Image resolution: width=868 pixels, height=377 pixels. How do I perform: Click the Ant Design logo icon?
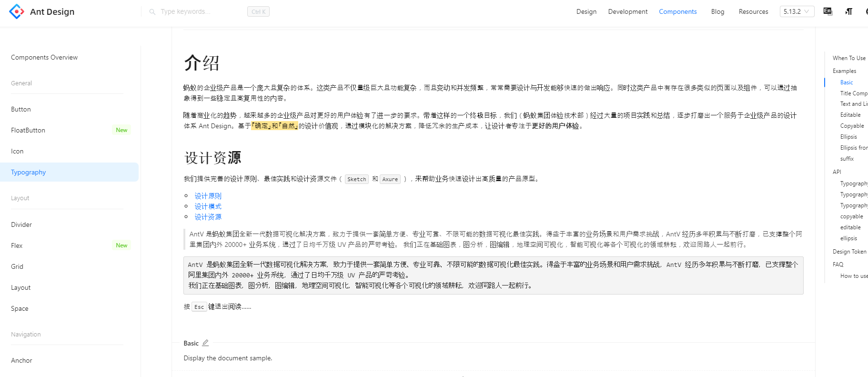(17, 11)
